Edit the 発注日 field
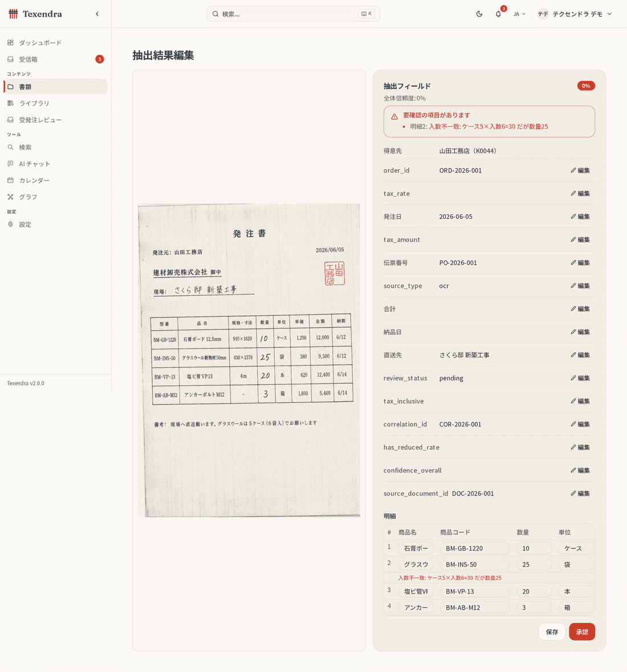The width and height of the screenshot is (627, 672). 580,217
